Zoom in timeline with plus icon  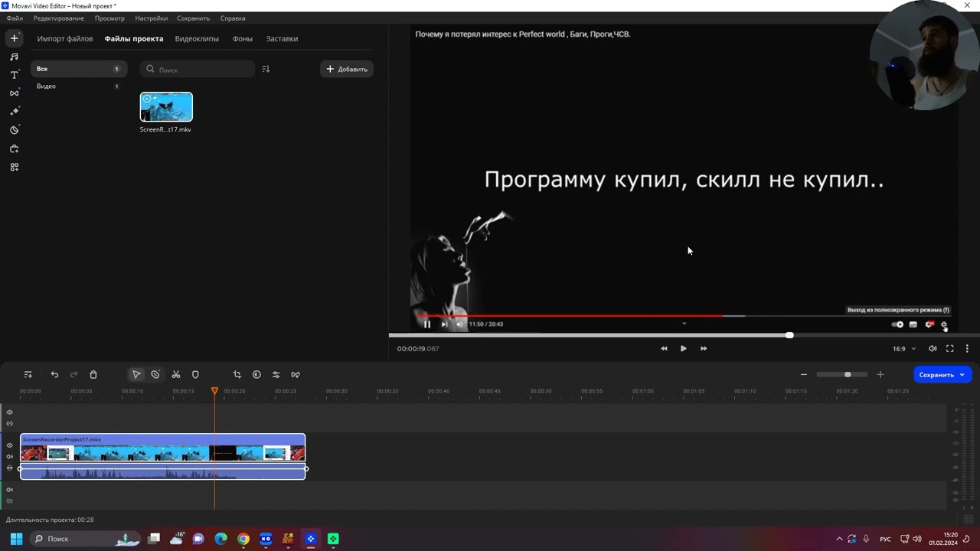880,374
